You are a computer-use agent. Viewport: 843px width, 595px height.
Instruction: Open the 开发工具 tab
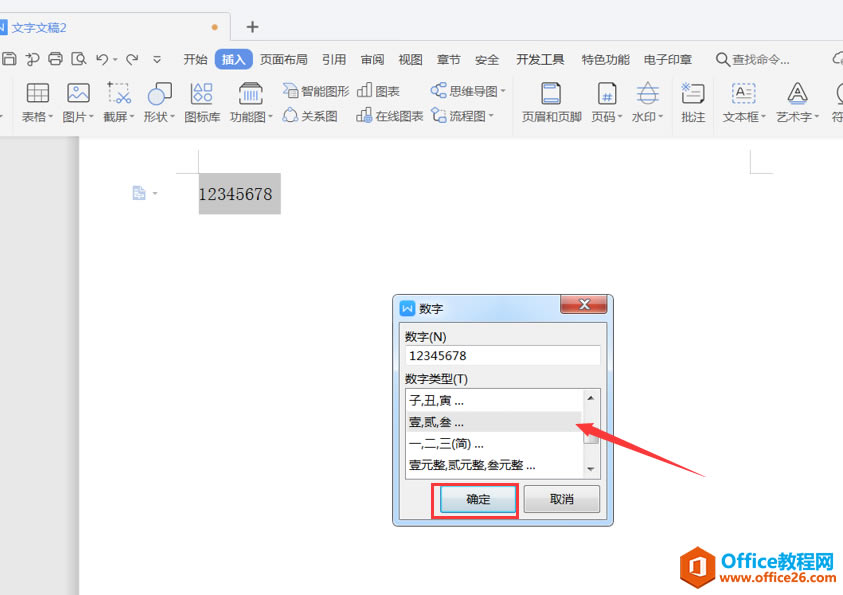pos(540,59)
